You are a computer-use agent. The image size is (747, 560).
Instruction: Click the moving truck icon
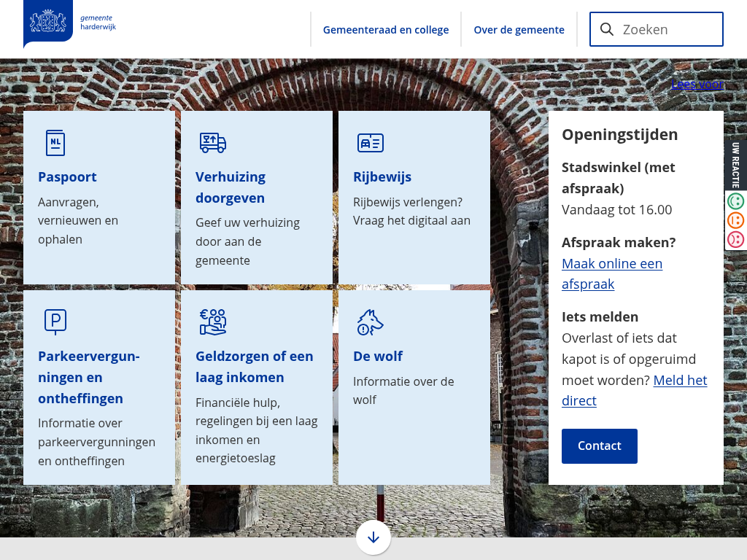point(213,143)
